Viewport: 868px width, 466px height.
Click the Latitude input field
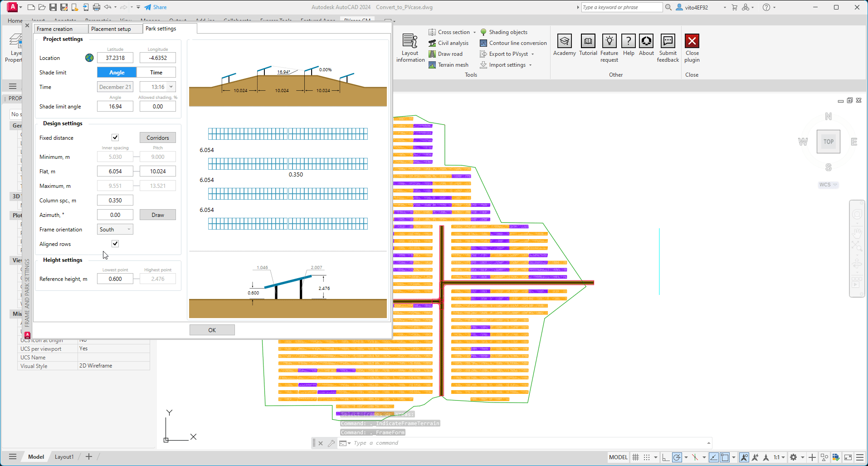(x=115, y=58)
